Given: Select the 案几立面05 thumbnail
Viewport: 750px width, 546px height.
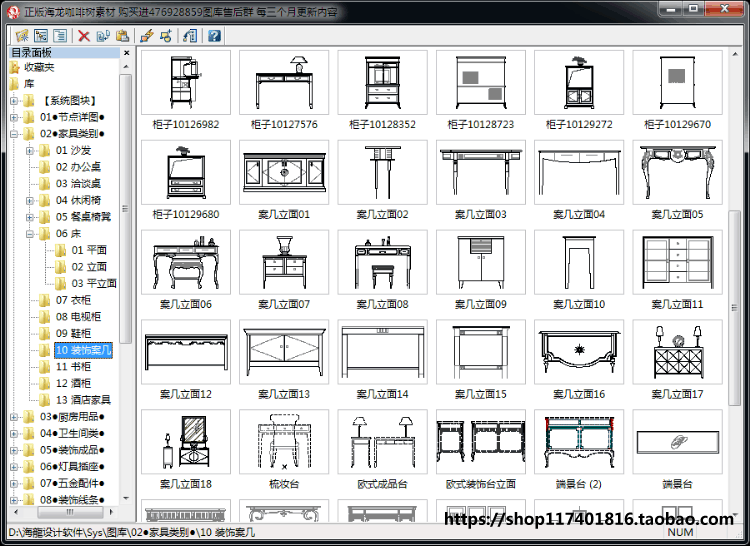Looking at the screenshot, I should pyautogui.click(x=677, y=180).
